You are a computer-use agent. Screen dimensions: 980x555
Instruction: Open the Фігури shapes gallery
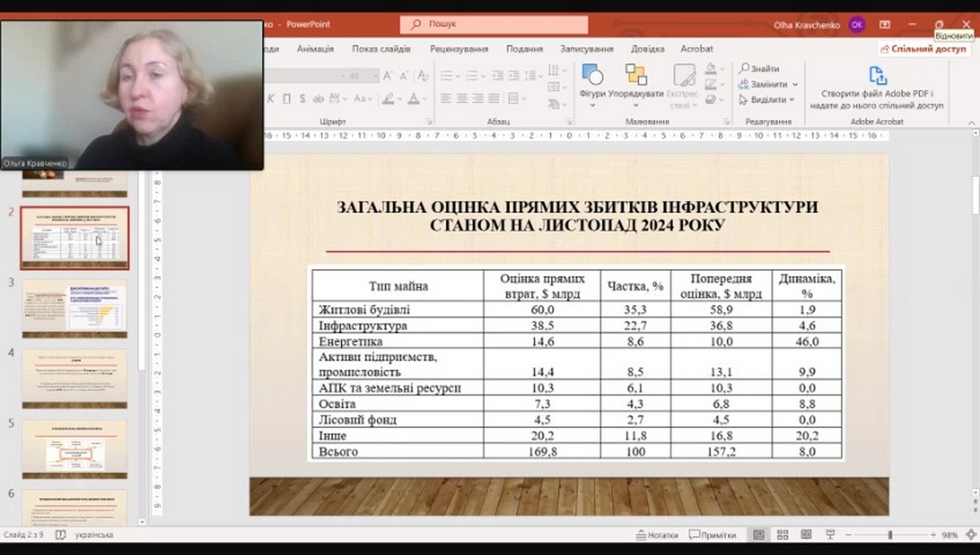592,76
